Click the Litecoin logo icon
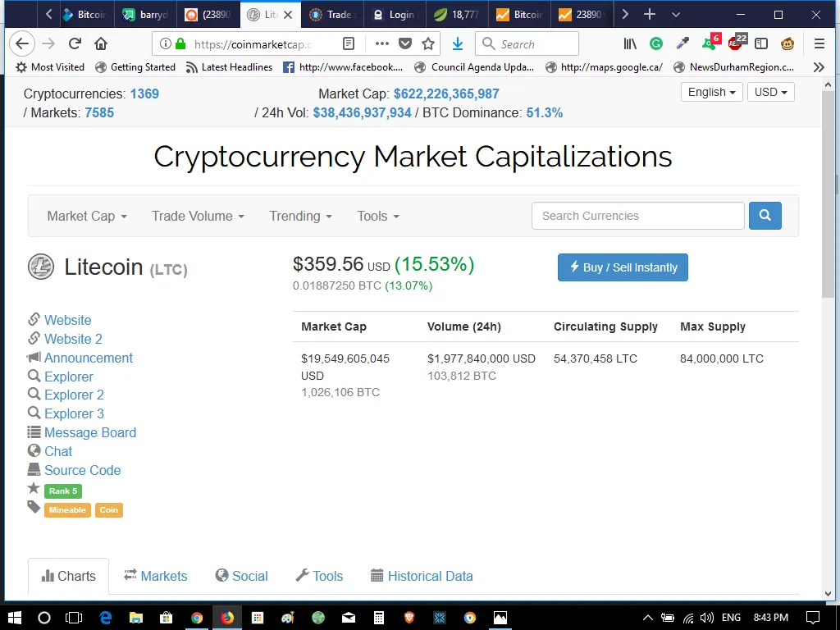This screenshot has width=840, height=630. [41, 267]
